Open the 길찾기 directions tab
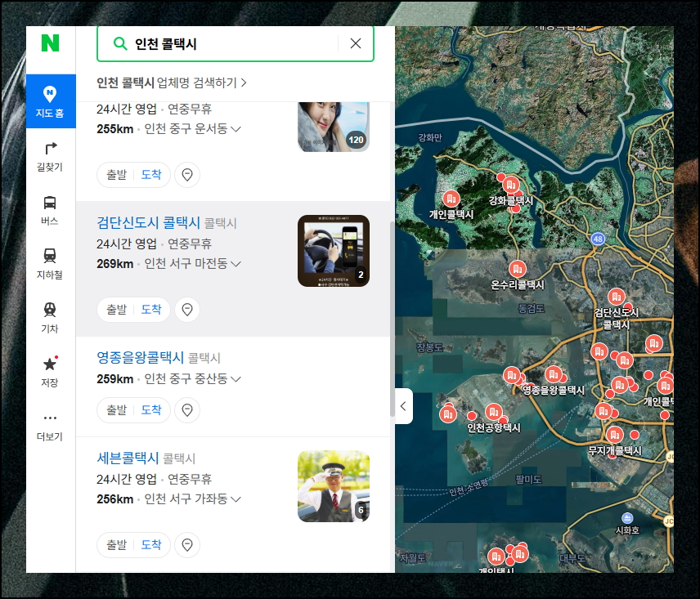 click(50, 157)
